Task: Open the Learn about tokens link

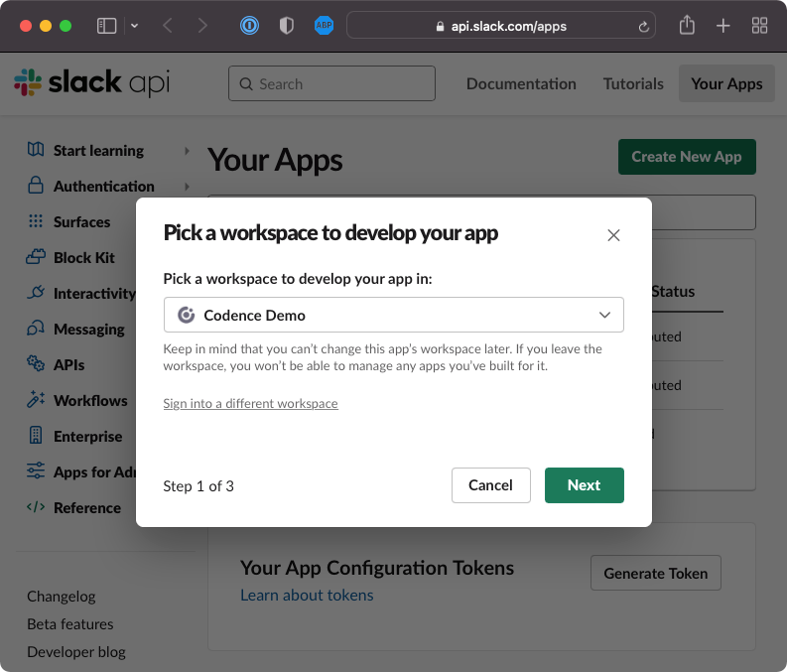Action: pyautogui.click(x=307, y=596)
